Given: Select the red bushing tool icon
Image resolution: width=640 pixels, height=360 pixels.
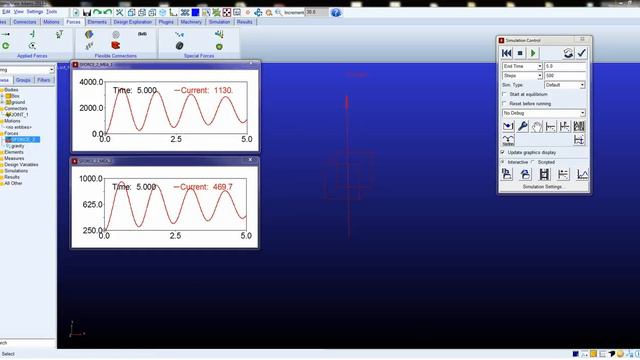Looking at the screenshot, I should coord(116,45).
